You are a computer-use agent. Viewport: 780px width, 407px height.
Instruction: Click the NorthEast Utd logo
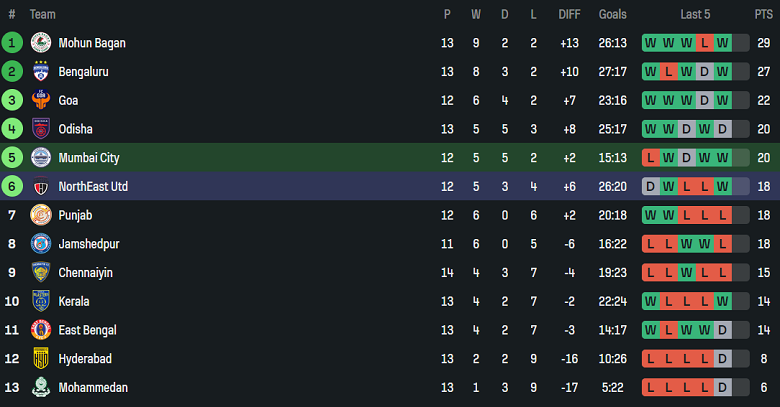41,186
